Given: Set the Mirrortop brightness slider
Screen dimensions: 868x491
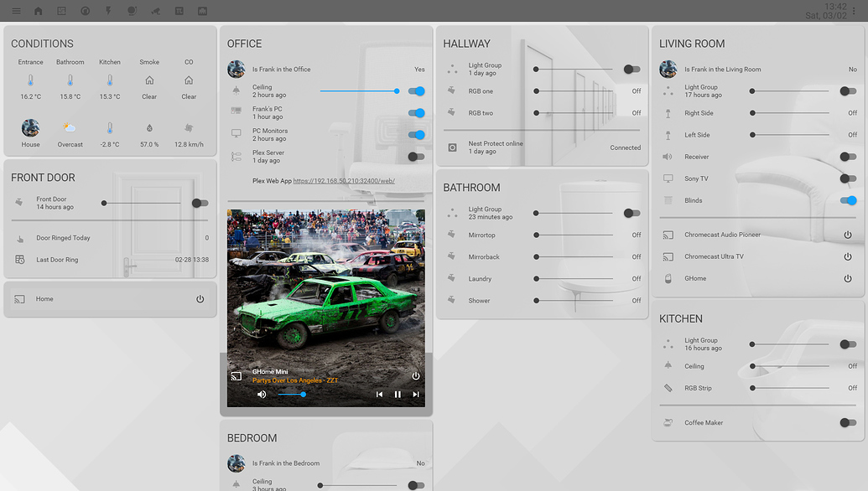Looking at the screenshot, I should tap(574, 235).
